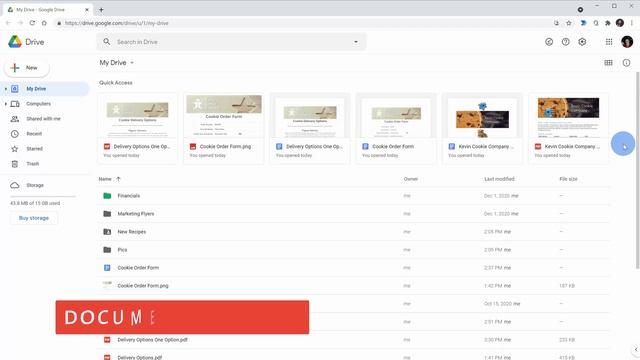Open Cookie Order Form.png quick access card
This screenshot has width=640, height=360.
click(x=224, y=129)
